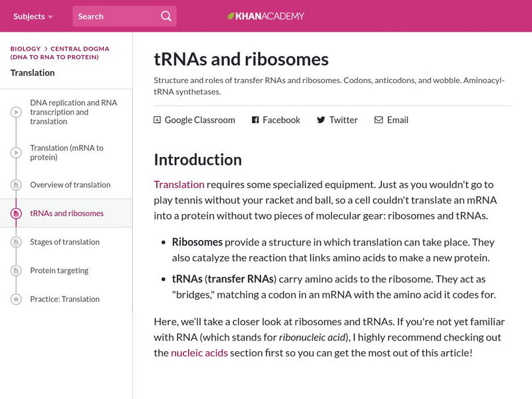Click the star icon beside "Practice: Translation"
The image size is (532, 399).
click(15, 299)
